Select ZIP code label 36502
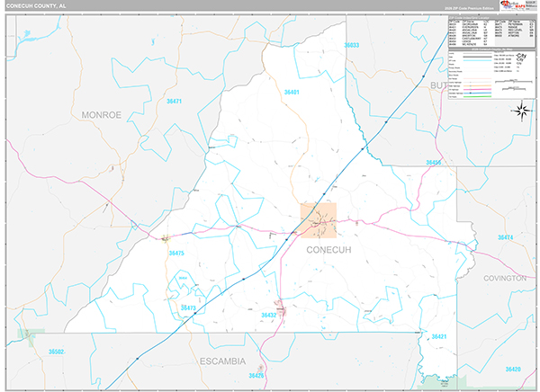 coord(56,352)
